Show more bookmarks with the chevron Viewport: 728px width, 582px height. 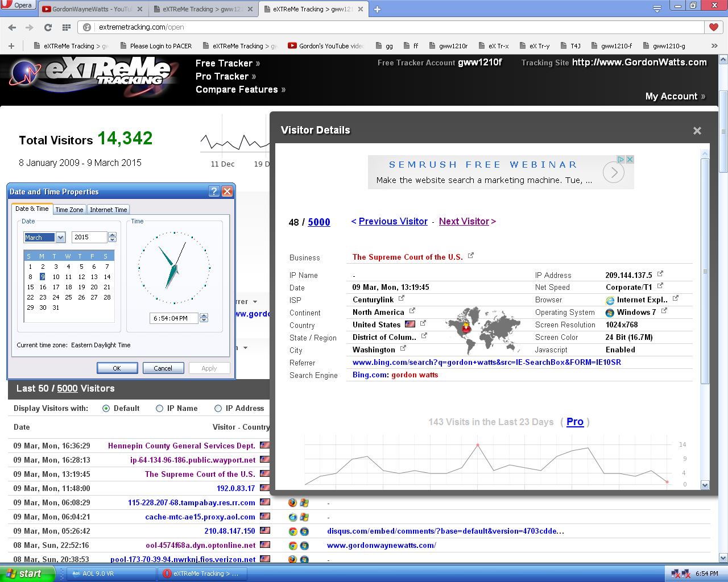coord(714,45)
